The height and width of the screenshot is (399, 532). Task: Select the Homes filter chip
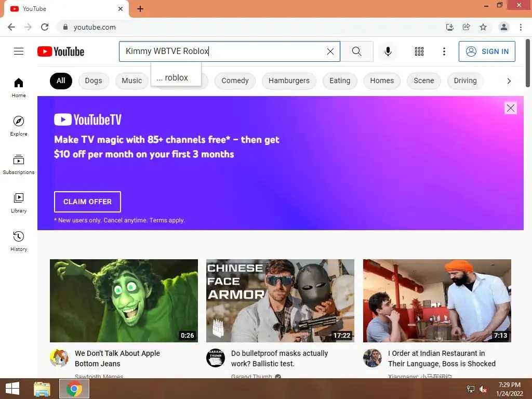click(382, 81)
